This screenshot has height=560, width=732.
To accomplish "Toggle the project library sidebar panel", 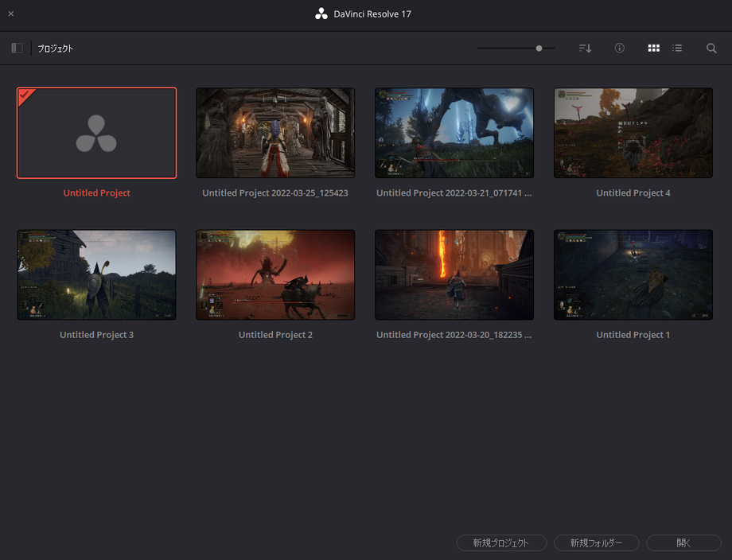I will coord(18,48).
